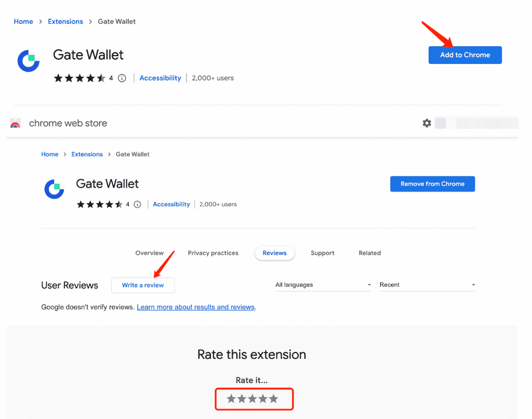
Task: Click the Chrome Web Store rainbow logo
Action: pyautogui.click(x=16, y=124)
